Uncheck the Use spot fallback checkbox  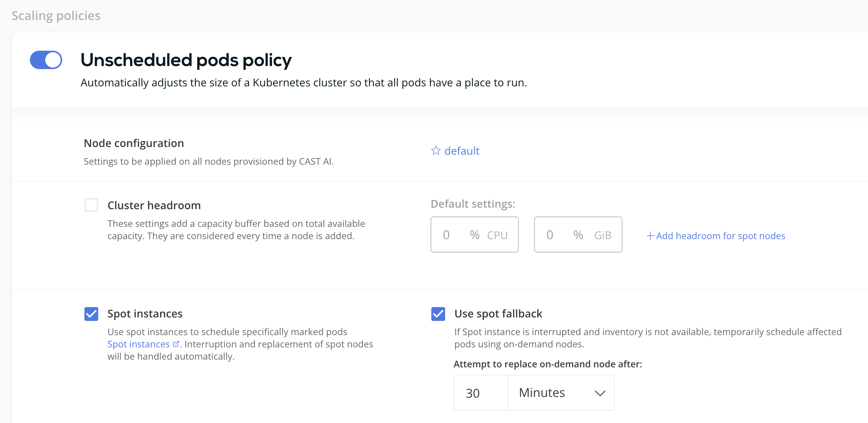(x=438, y=314)
